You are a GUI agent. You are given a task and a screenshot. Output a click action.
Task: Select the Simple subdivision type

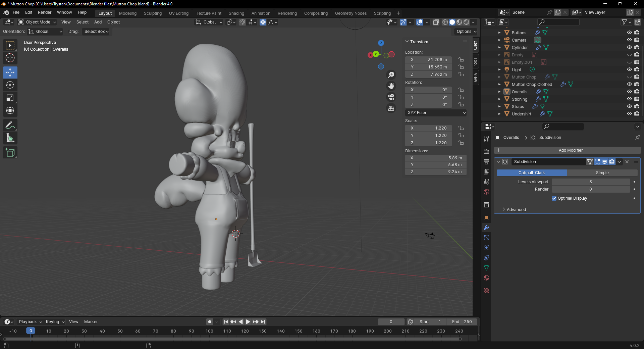[602, 173]
